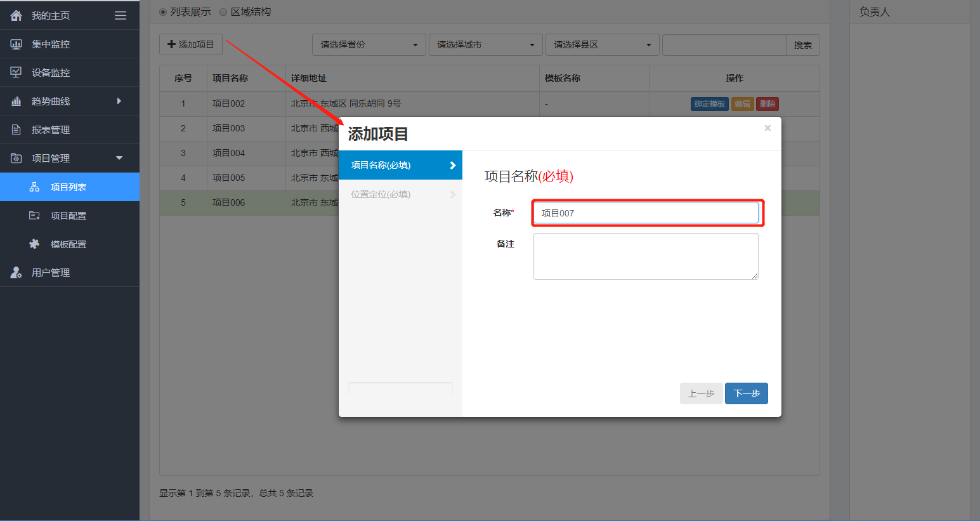Click the 备注 textarea
Image resolution: width=980 pixels, height=521 pixels.
pyautogui.click(x=646, y=256)
